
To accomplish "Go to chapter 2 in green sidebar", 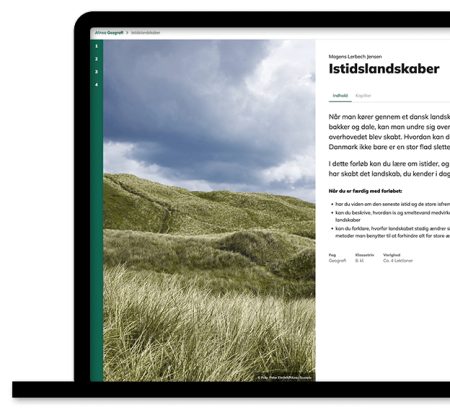I will point(96,59).
